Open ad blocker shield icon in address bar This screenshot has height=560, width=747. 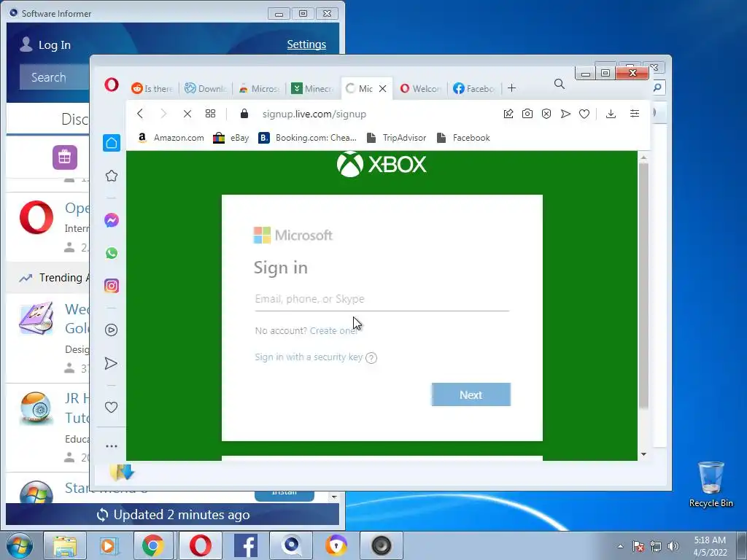click(546, 113)
